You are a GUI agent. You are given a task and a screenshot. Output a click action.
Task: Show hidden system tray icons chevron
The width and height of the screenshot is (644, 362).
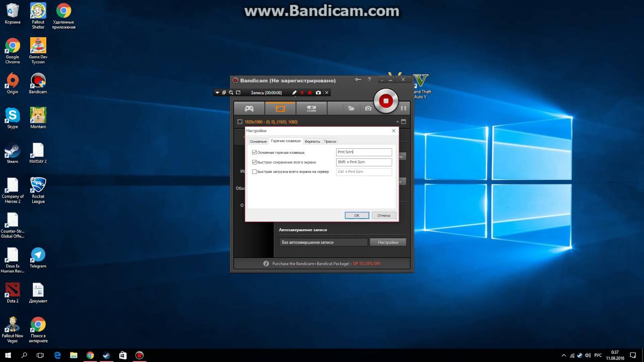(x=563, y=355)
